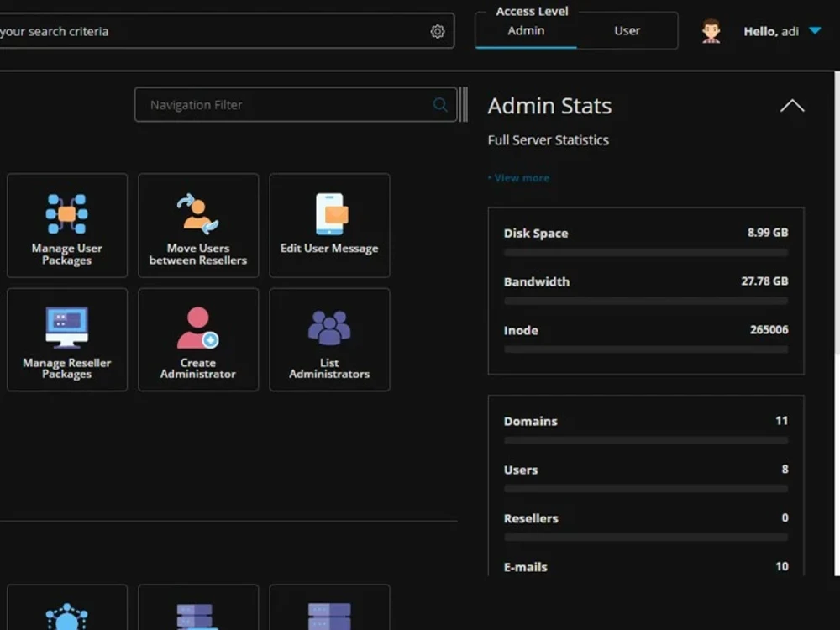
Task: Collapse the Admin Stats panel
Action: tap(791, 105)
